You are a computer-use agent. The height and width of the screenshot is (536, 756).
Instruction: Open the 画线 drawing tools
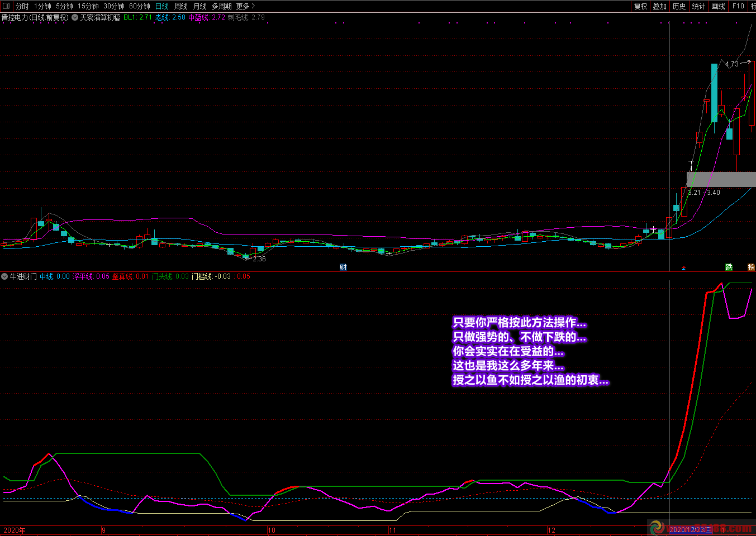718,6
